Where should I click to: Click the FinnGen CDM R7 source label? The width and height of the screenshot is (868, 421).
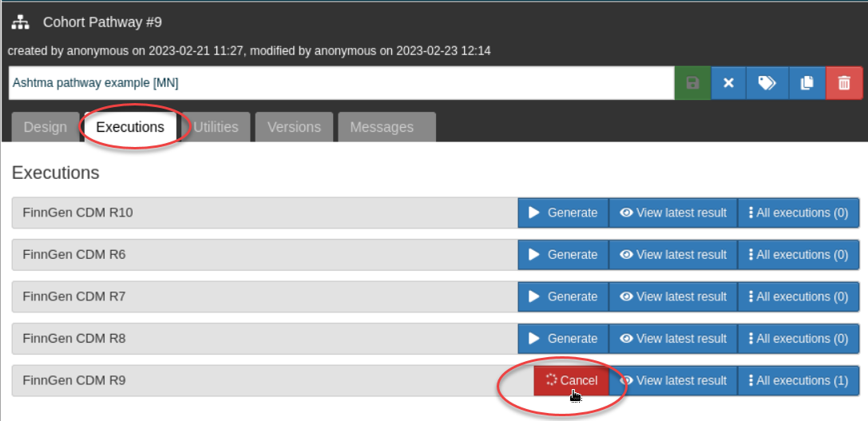74,297
